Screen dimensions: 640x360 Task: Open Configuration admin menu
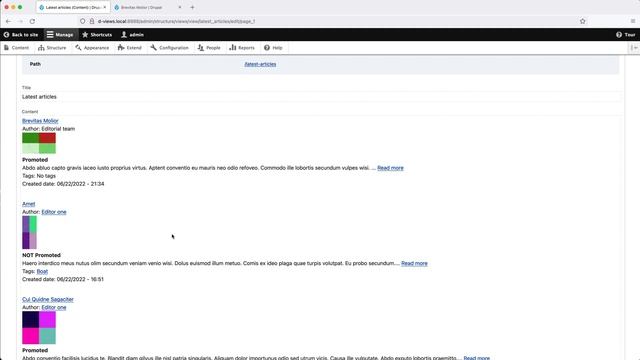169,48
